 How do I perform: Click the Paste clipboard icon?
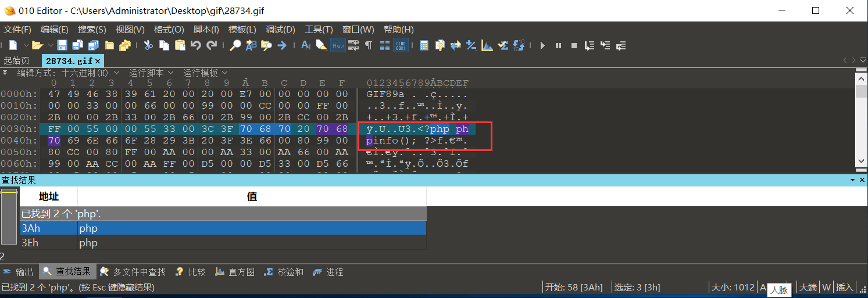[x=180, y=45]
